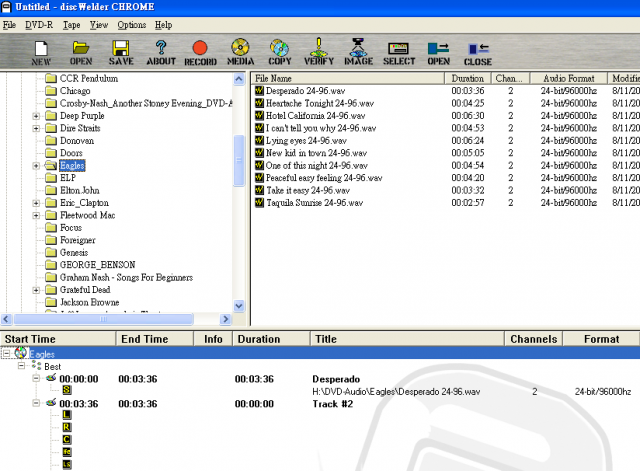Expand the Grateful Dead folder
This screenshot has height=471, width=640.
[36, 290]
